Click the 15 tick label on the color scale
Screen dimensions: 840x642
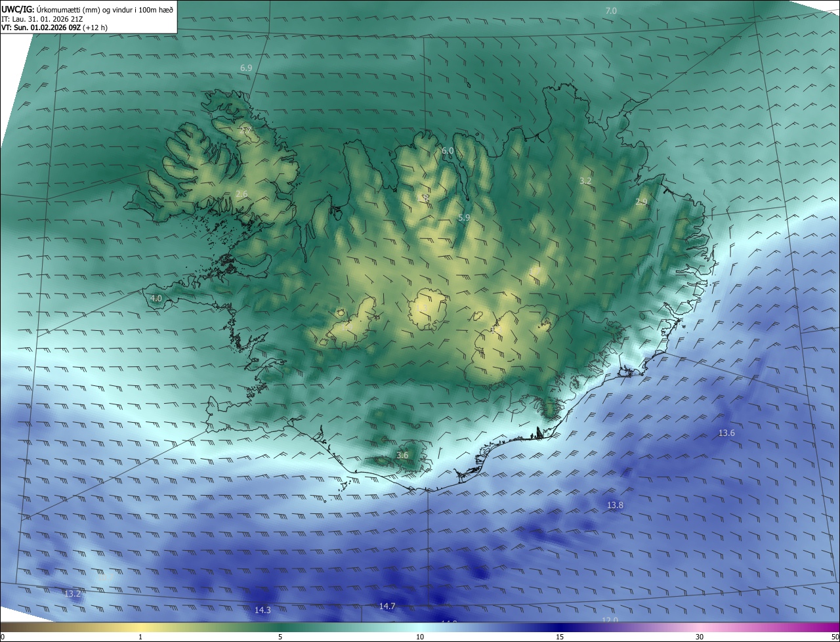560,637
